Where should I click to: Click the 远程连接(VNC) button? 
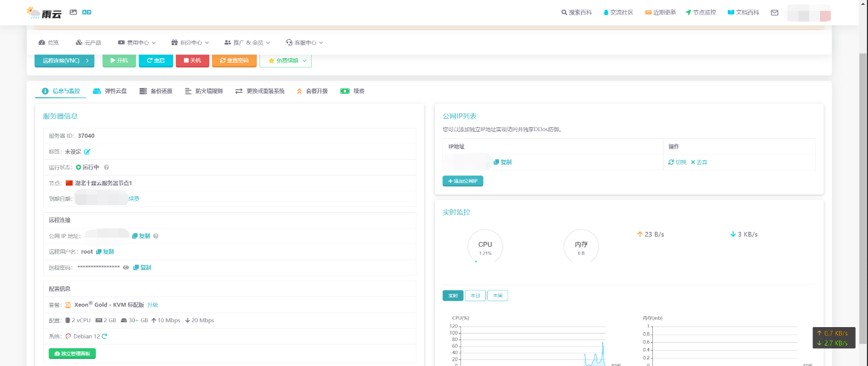pyautogui.click(x=65, y=60)
